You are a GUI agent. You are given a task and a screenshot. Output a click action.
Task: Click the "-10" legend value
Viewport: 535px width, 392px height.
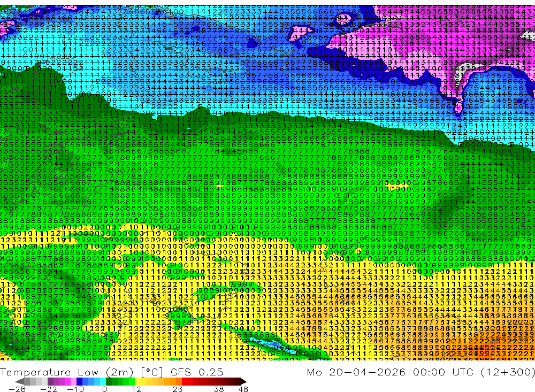point(75,389)
